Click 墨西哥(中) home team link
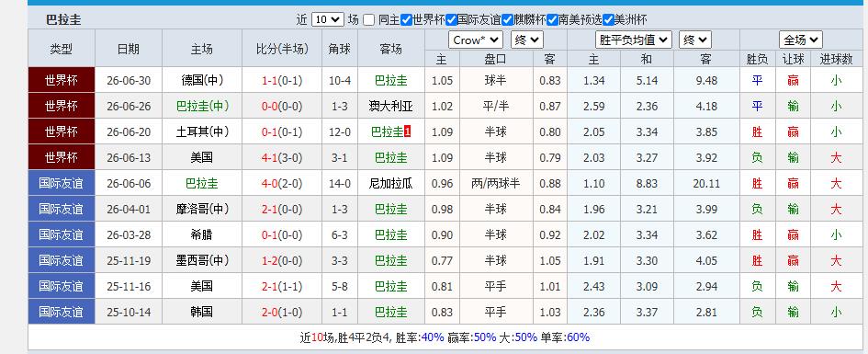Screen dimensions: 868x354 [x=202, y=260]
